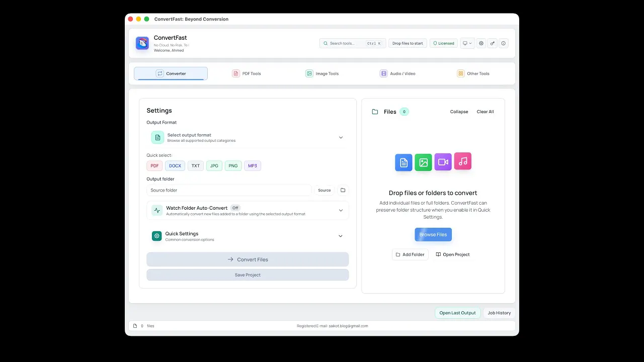Open the Image Tools tab
This screenshot has width=644, height=362.
[322, 73]
